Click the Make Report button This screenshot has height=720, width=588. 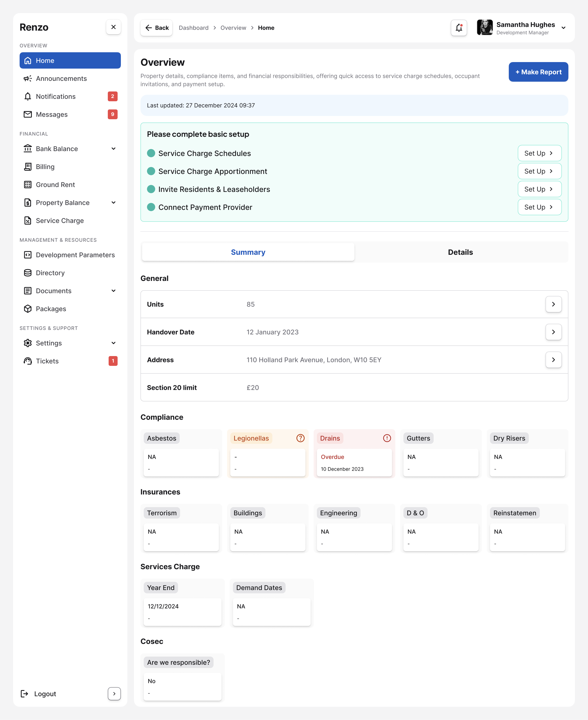(538, 72)
